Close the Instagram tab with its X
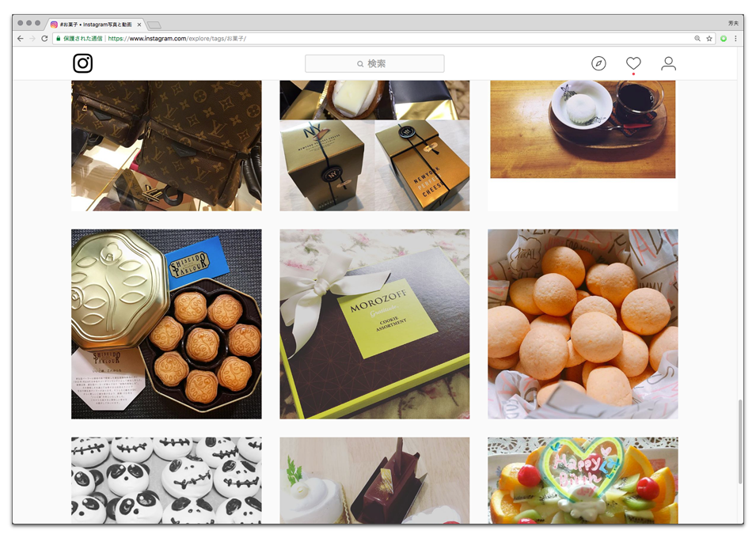Screen dimensions: 756x538 [139, 25]
